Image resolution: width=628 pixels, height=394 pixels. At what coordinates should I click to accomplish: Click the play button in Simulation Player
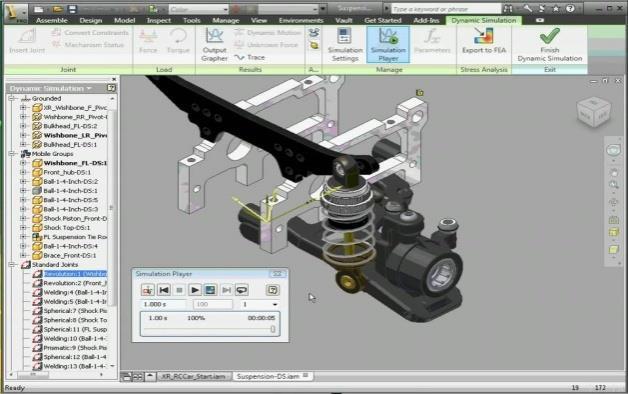195,290
